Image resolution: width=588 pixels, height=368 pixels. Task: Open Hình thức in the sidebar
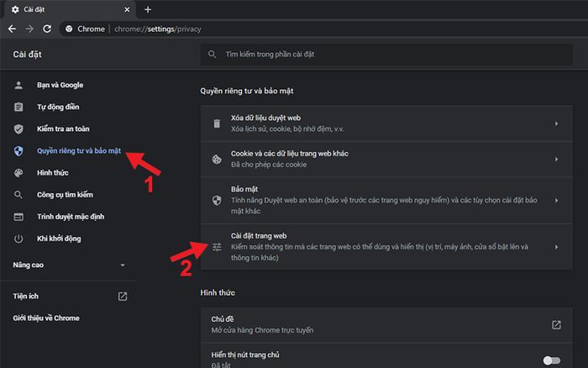click(x=52, y=173)
